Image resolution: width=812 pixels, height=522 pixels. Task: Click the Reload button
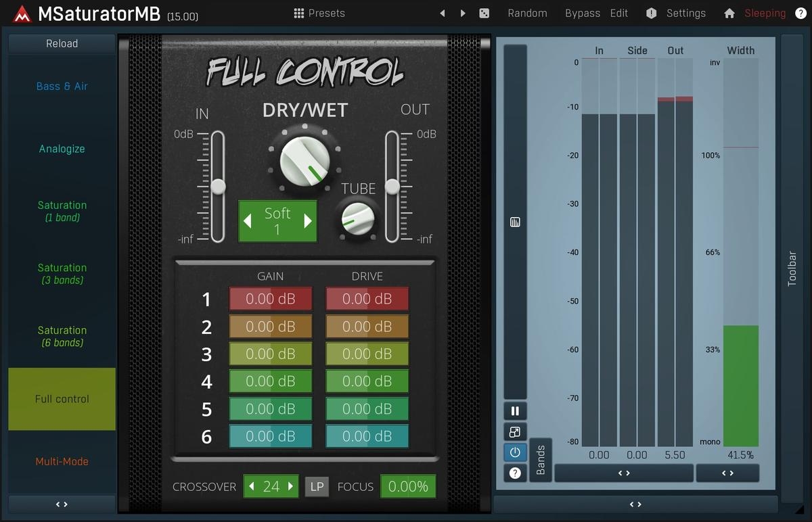(62, 43)
